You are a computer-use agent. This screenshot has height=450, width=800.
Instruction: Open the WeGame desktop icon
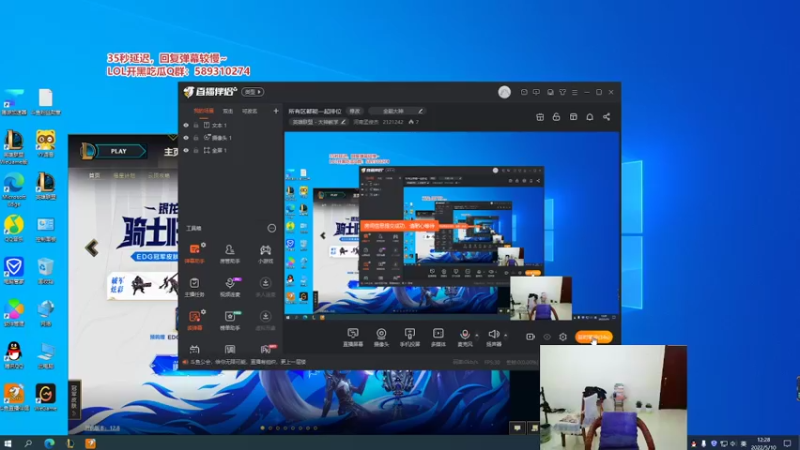click(45, 397)
